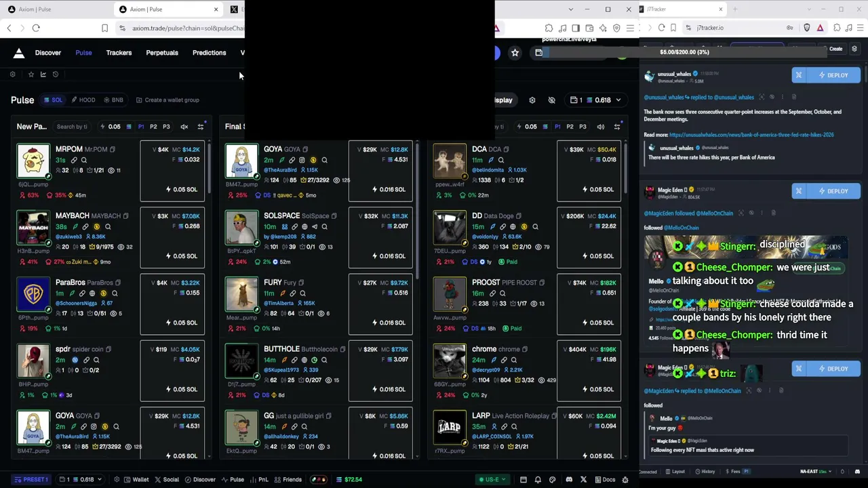Open the Friends panel in bottom bar
Image resolution: width=868 pixels, height=488 pixels.
(288, 480)
